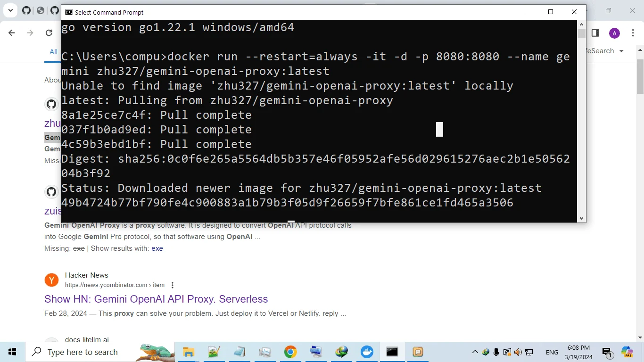Click the 'Type here to search' taskbar box
The image size is (644, 362).
point(100,352)
